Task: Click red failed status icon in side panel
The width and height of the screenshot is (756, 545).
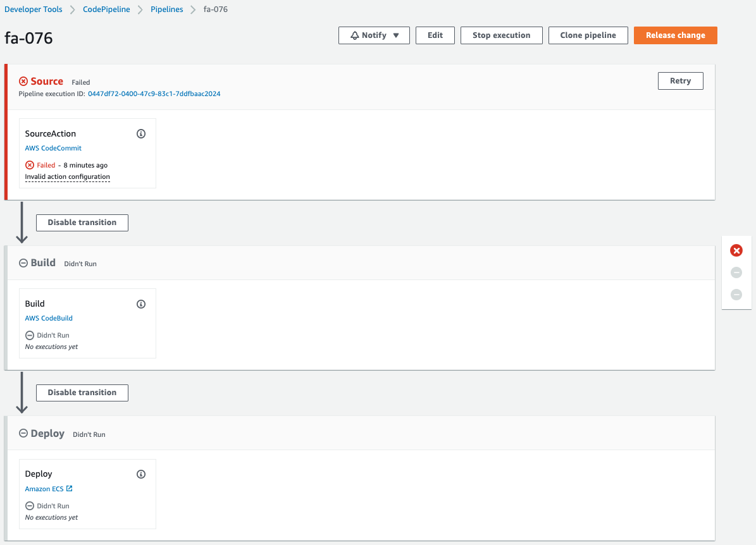Action: (x=736, y=251)
